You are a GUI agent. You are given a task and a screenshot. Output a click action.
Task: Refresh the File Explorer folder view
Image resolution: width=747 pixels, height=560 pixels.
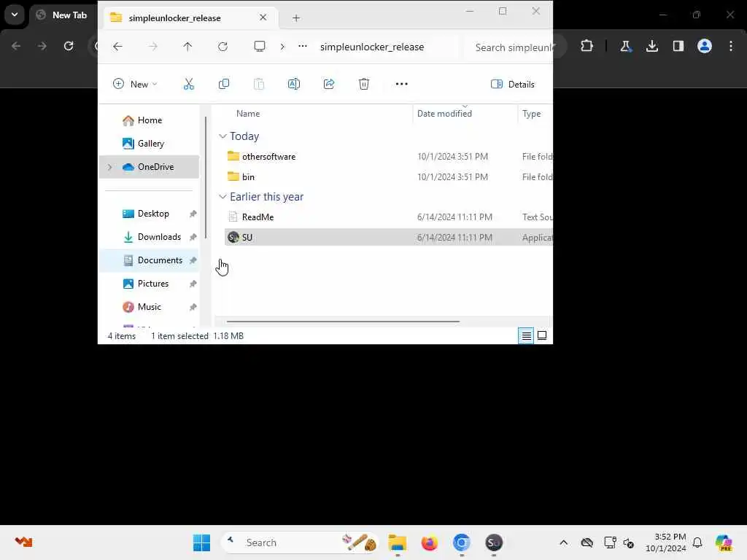(222, 47)
